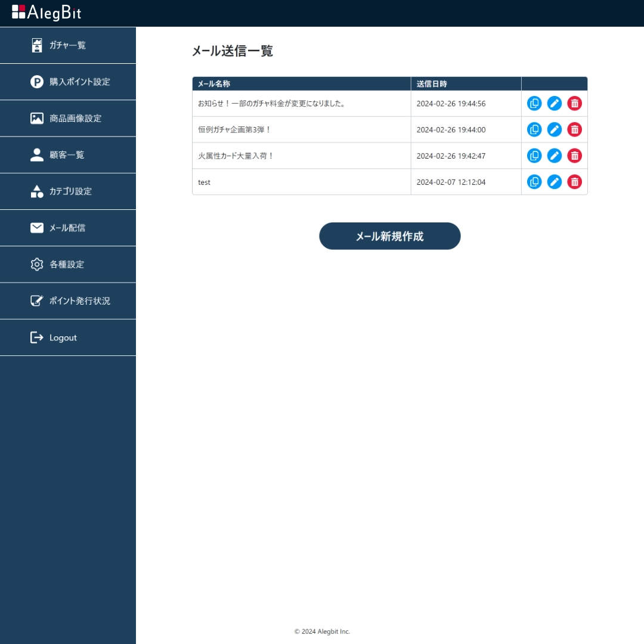Click the point issuance edit icon
Viewport: 644px width, 644px height.
[37, 301]
